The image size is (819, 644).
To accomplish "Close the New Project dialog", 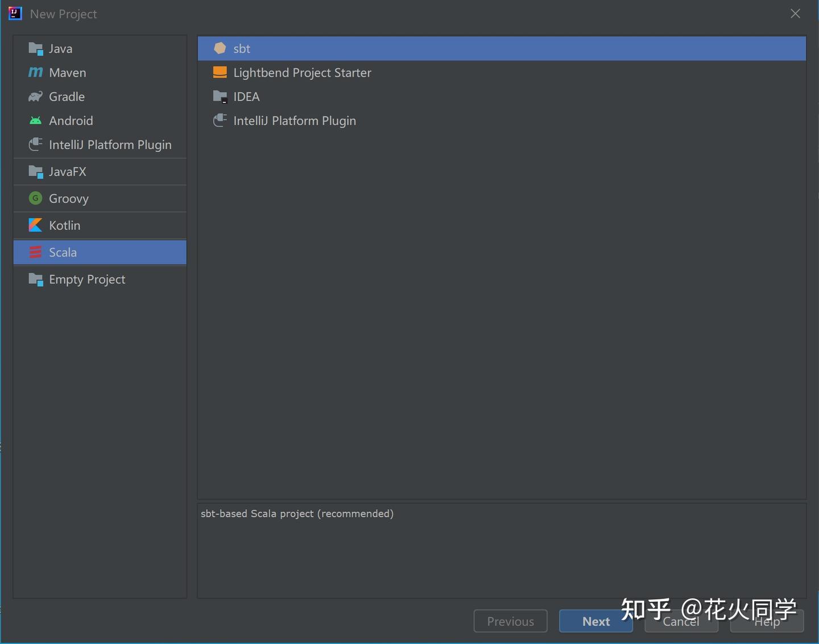I will point(795,14).
